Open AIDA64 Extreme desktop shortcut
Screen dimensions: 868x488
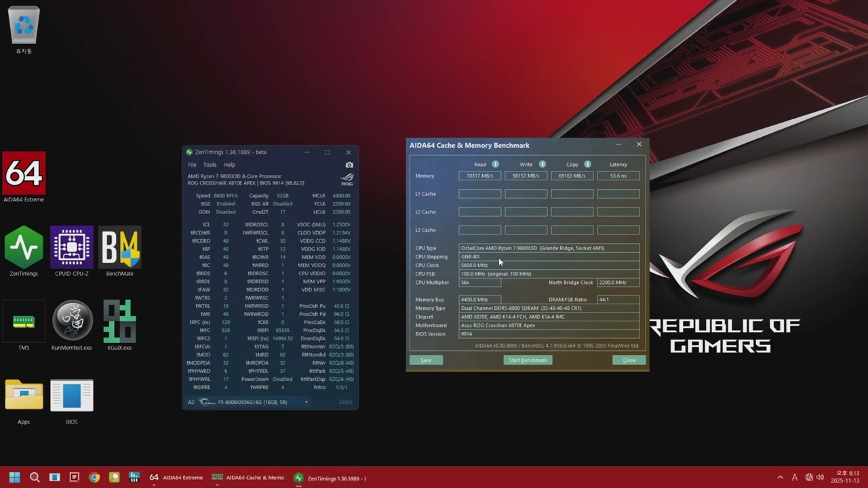pos(24,177)
